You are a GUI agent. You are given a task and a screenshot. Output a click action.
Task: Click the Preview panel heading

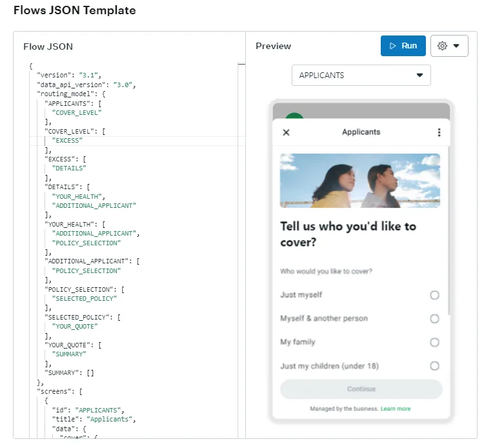tap(273, 46)
